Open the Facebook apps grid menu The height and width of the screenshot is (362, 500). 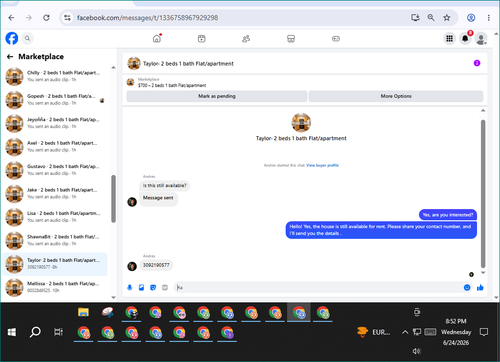[x=450, y=39]
